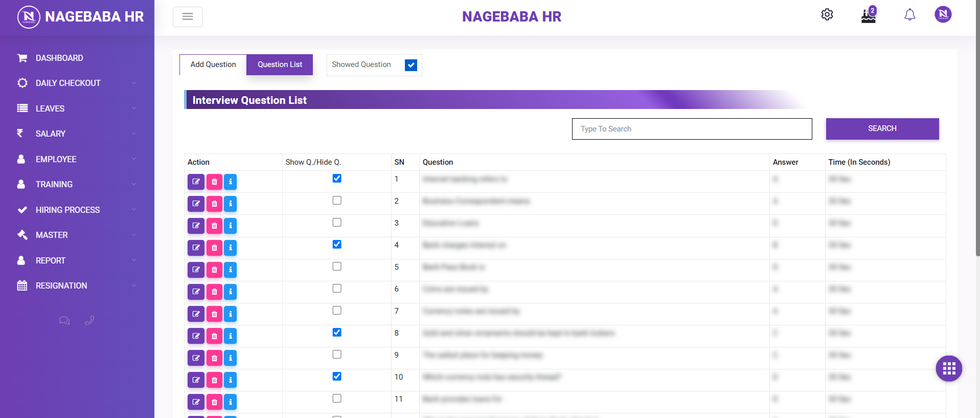Viewport: 980px width, 418px height.
Task: Click the edit icon for question 1
Action: tap(196, 182)
